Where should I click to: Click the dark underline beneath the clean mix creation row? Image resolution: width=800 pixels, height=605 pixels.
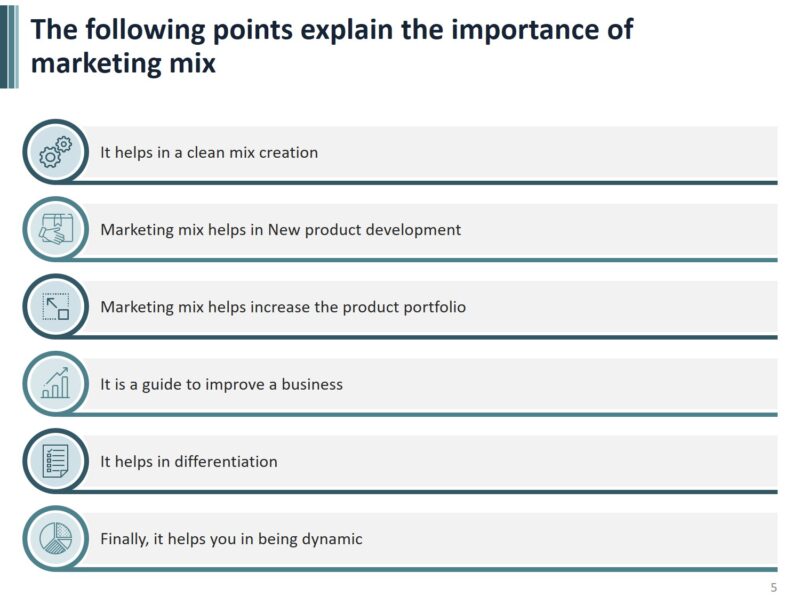pos(430,183)
